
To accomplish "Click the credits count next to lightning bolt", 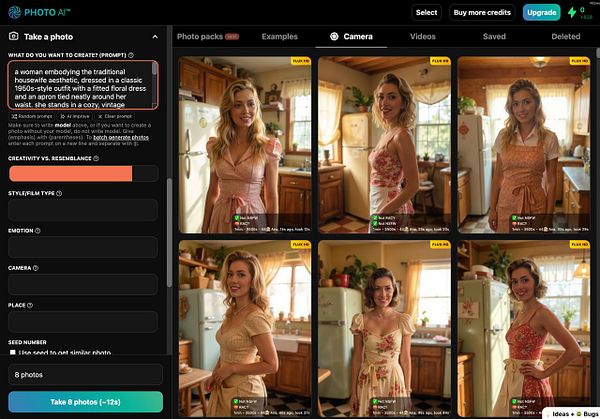I will (x=582, y=10).
